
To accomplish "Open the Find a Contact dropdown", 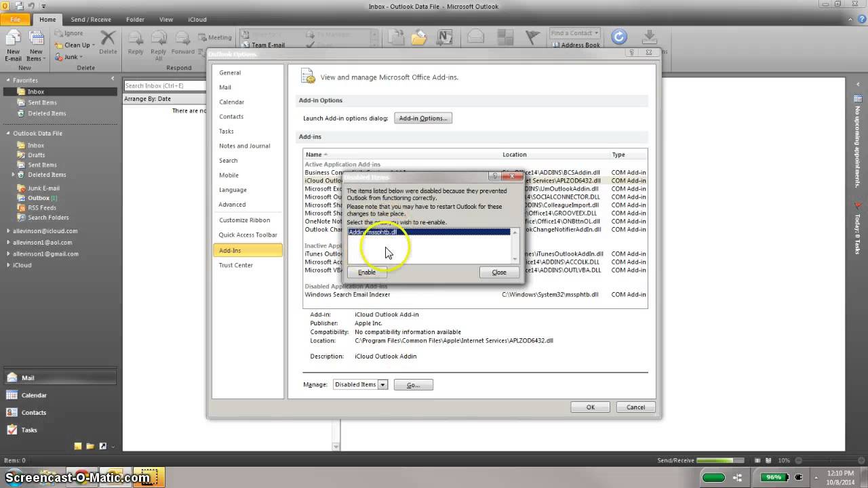I will coord(575,33).
